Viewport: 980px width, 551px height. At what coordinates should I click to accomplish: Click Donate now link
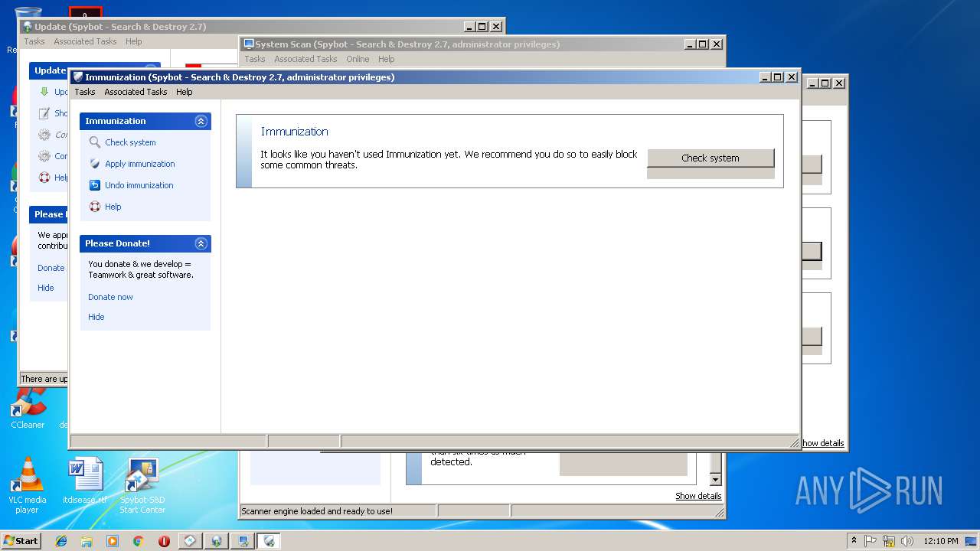110,297
